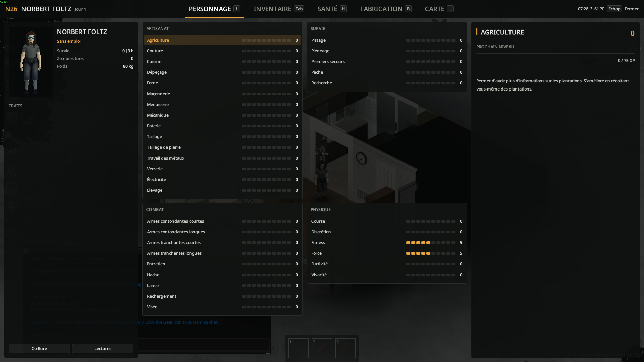Select the Pistage survival skill
Image resolution: width=644 pixels, height=362 pixels.
click(387, 40)
